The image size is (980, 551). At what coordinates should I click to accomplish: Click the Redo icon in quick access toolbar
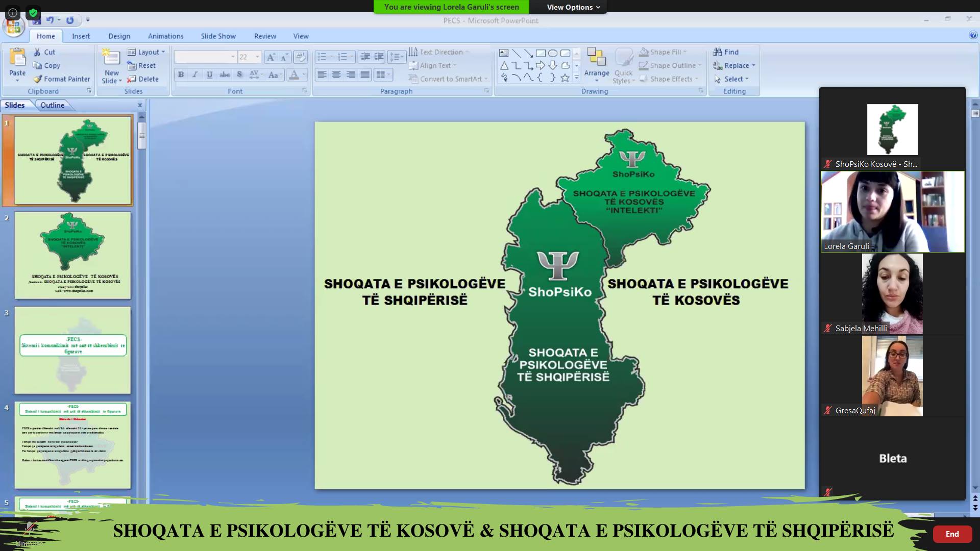pos(70,20)
